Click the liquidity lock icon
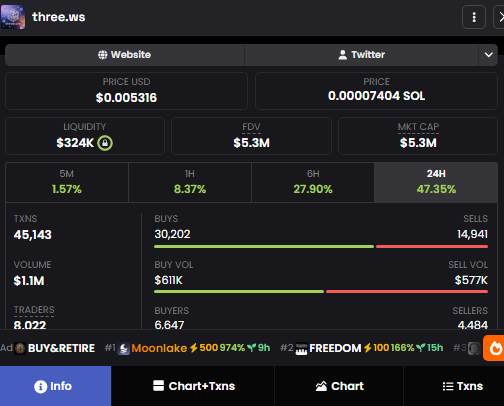Image resolution: width=504 pixels, height=406 pixels. [x=105, y=143]
